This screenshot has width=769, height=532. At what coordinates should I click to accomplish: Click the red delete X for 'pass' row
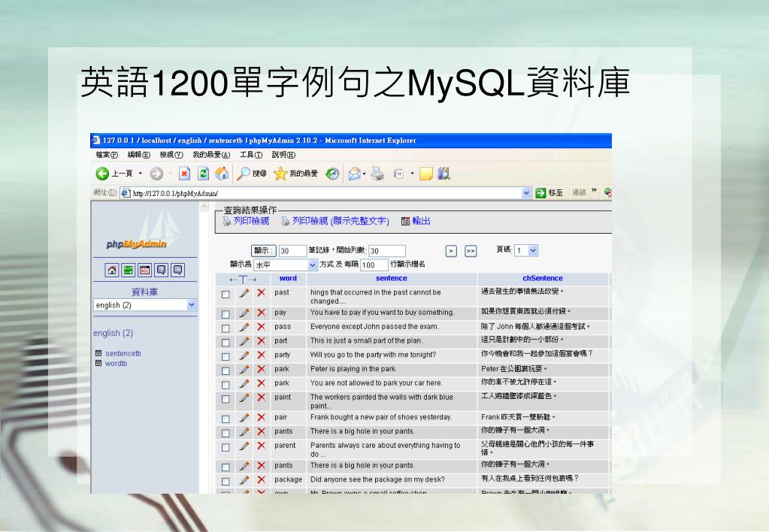262,327
